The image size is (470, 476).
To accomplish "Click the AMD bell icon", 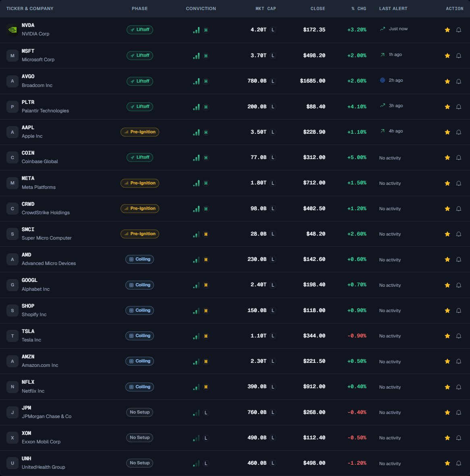I will pos(459,259).
